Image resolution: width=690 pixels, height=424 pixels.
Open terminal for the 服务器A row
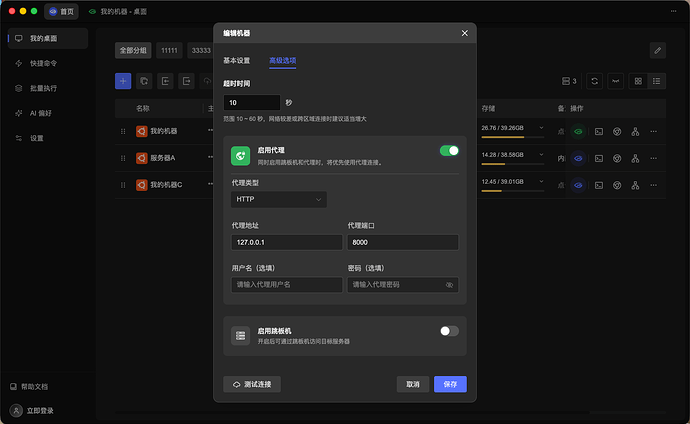coord(599,158)
